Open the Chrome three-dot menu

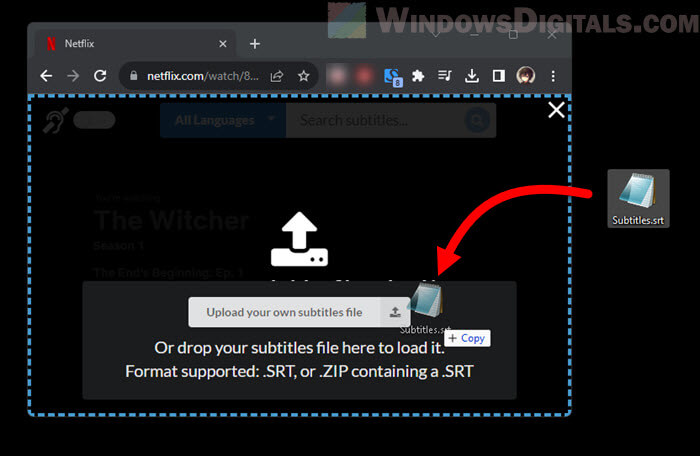[x=553, y=76]
